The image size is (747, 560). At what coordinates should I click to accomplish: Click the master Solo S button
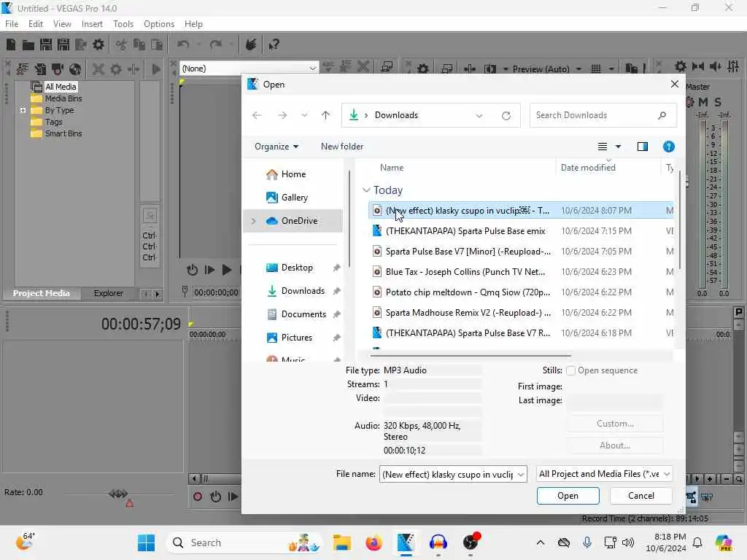[718, 102]
